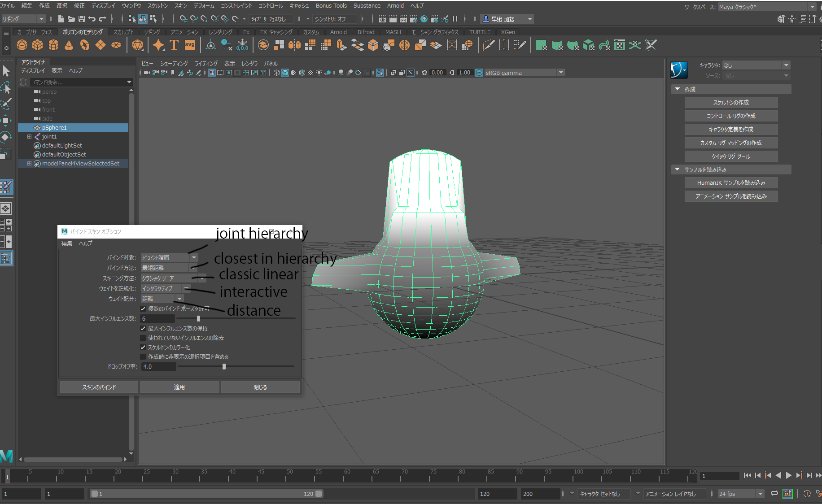Collapse the 作成 section
The image size is (822, 504).
[678, 89]
